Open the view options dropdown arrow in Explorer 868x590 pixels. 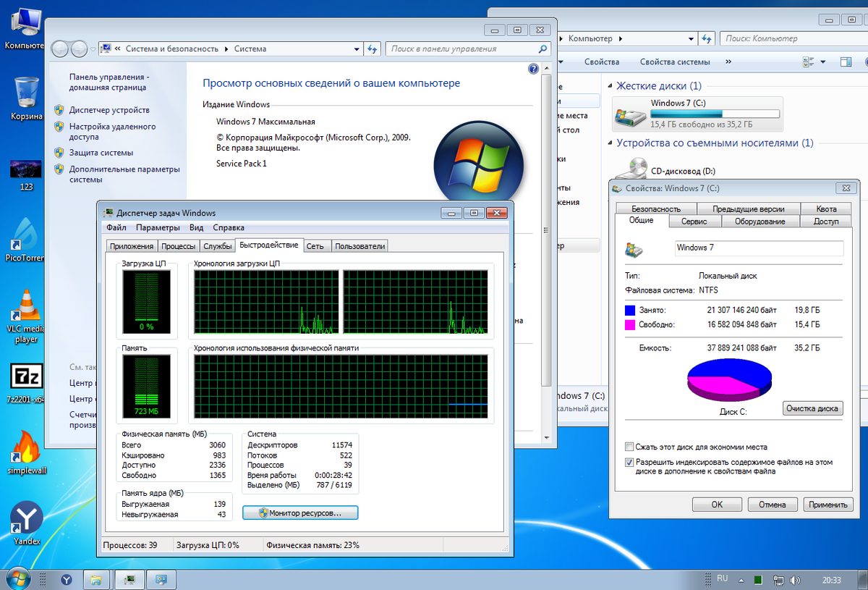(x=823, y=62)
